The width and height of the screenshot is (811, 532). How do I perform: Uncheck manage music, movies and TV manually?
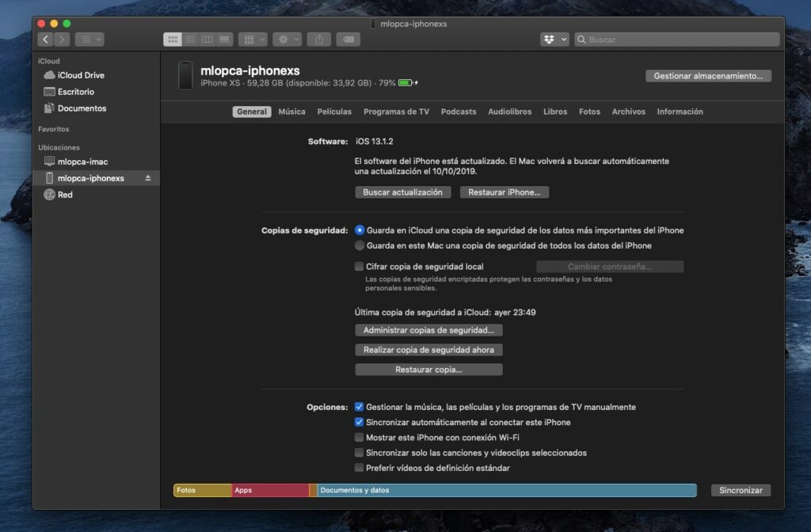(359, 407)
